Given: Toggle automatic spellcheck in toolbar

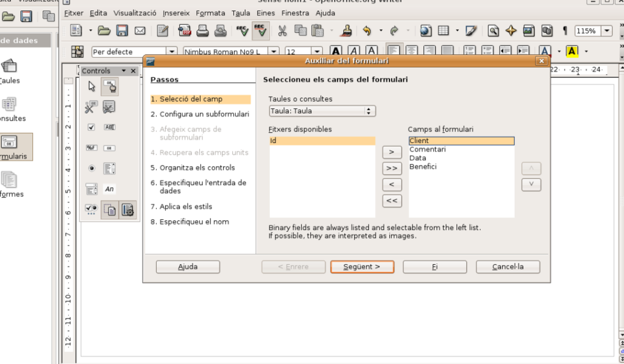Looking at the screenshot, I should coord(260,31).
